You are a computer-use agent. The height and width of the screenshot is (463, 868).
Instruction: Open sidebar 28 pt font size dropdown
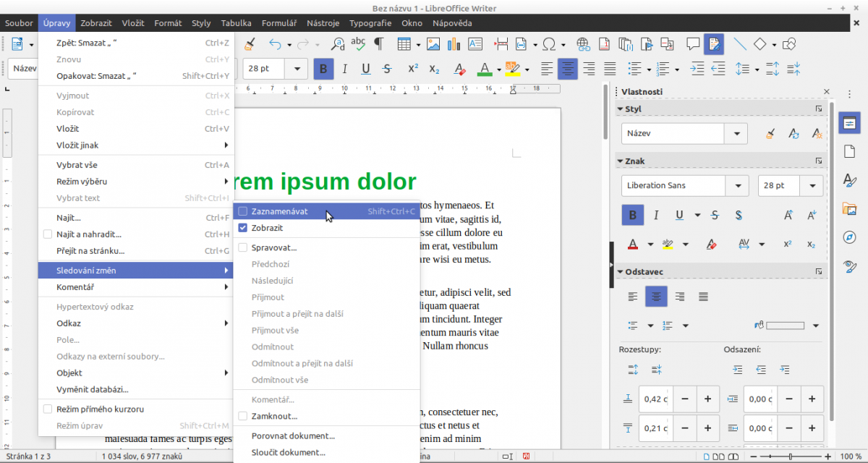click(x=812, y=185)
